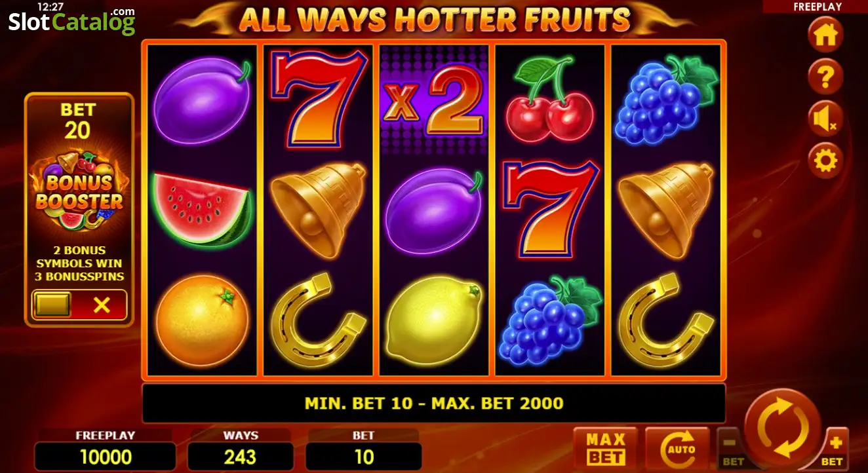Click the orange symbol on reel one
This screenshot has width=868, height=473.
pos(202,320)
